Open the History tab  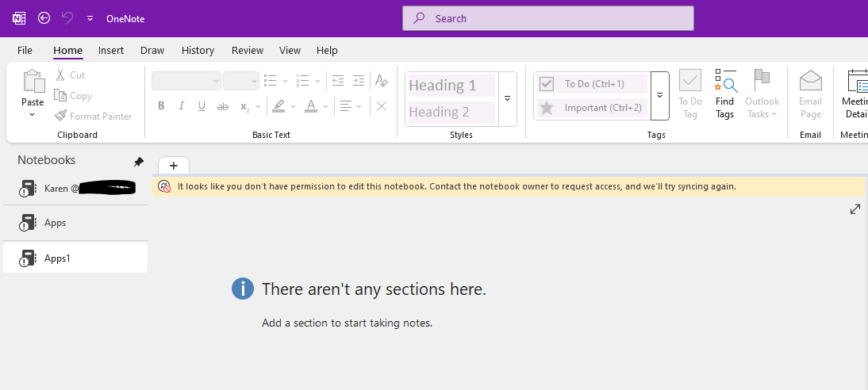pos(198,51)
